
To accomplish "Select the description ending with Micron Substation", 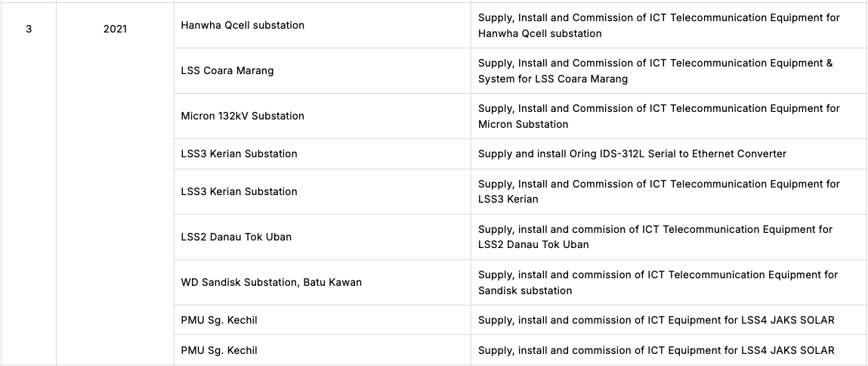I will [x=659, y=116].
